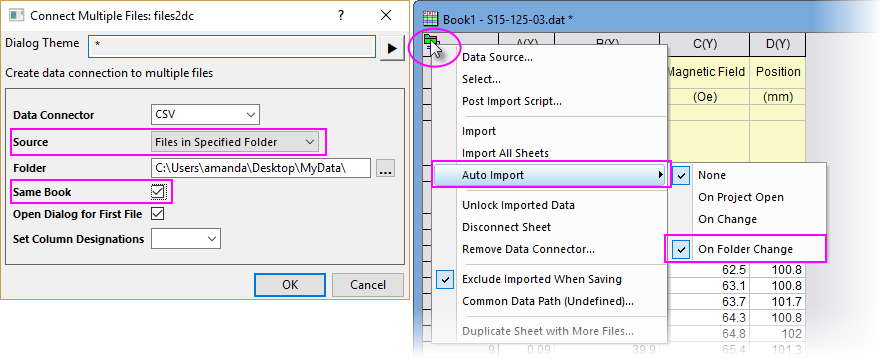The width and height of the screenshot is (882, 361).
Task: Click cell with value 62.5
Action: pos(708,270)
